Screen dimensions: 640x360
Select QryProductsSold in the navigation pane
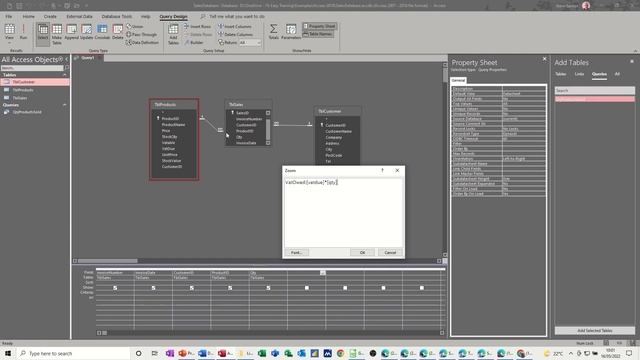[x=27, y=112]
